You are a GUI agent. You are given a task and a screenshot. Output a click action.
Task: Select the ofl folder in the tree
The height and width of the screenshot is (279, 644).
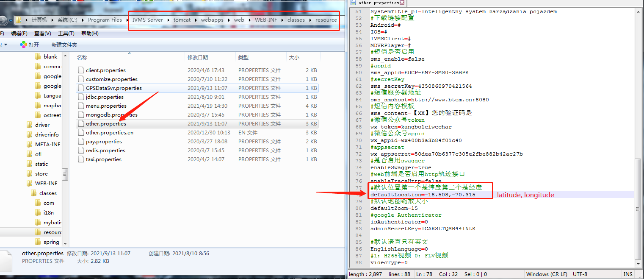34,154
